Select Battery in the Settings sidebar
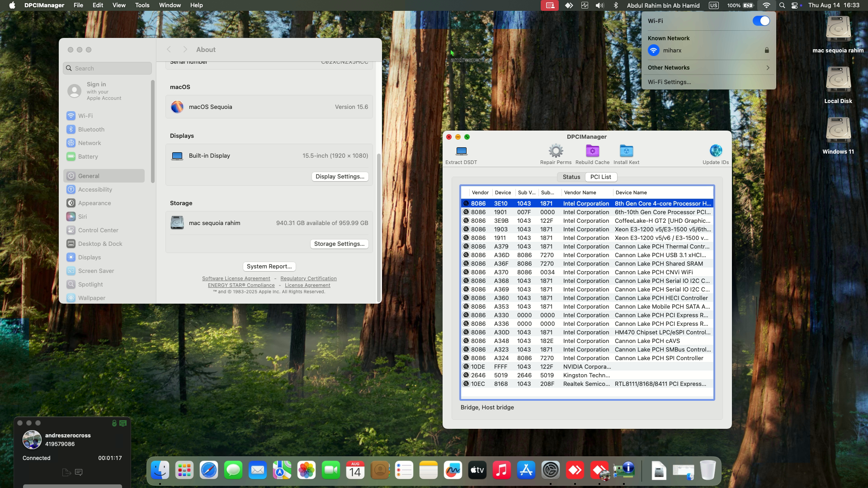 (104, 157)
